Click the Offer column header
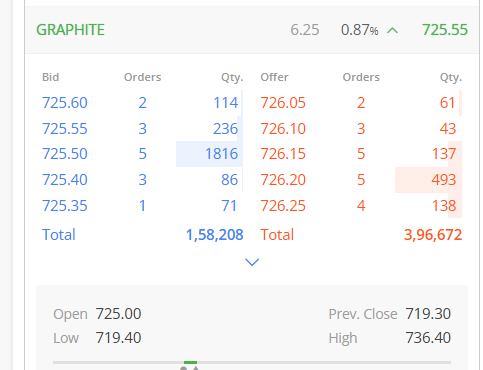Screen dimensions: 483x370 point(274,77)
